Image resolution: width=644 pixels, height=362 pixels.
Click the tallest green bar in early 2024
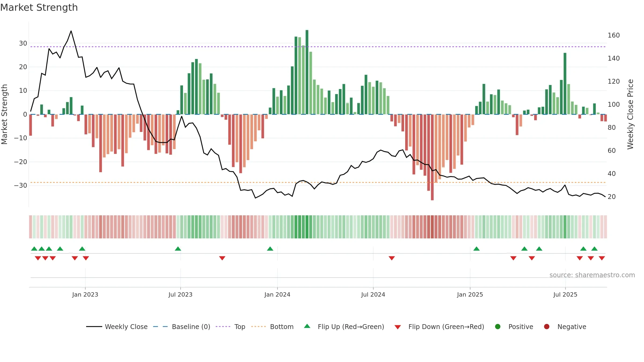click(307, 72)
